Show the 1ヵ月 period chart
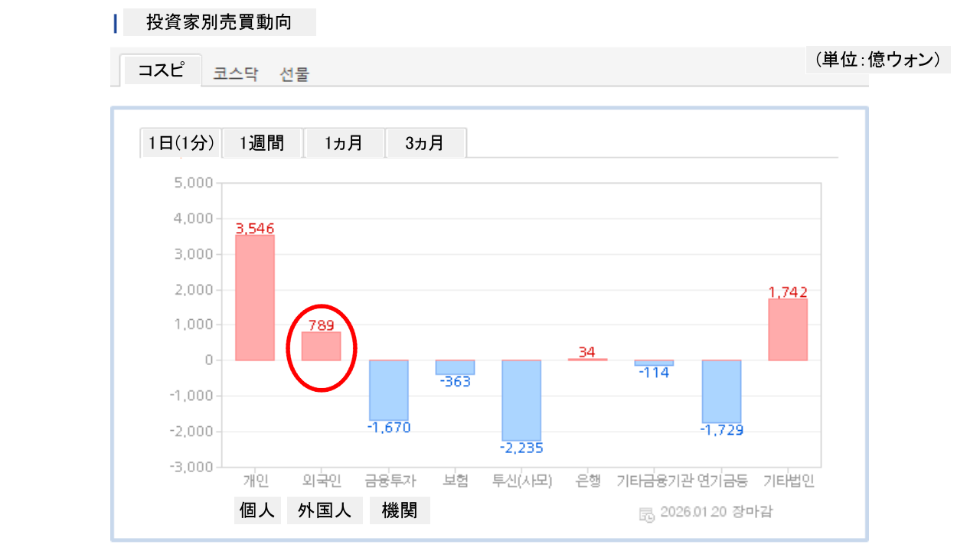The height and width of the screenshot is (551, 980). pyautogui.click(x=343, y=143)
